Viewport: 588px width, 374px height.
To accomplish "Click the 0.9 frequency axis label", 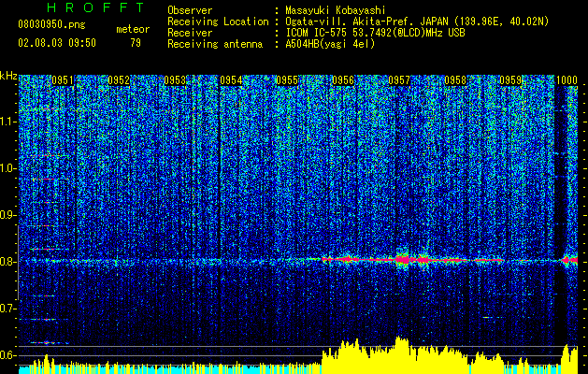I will [x=8, y=215].
